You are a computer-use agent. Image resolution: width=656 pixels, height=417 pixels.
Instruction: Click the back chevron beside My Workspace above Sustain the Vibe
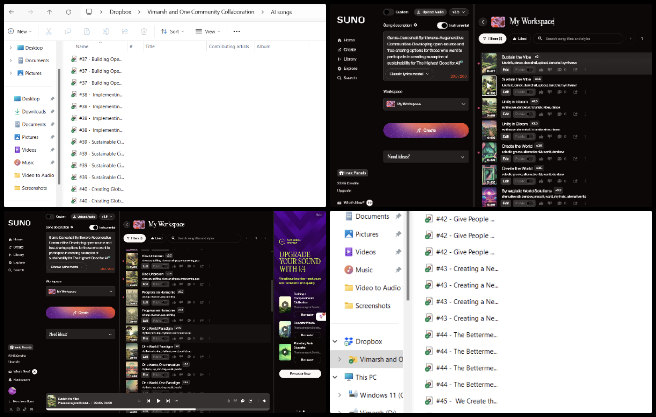click(x=483, y=22)
